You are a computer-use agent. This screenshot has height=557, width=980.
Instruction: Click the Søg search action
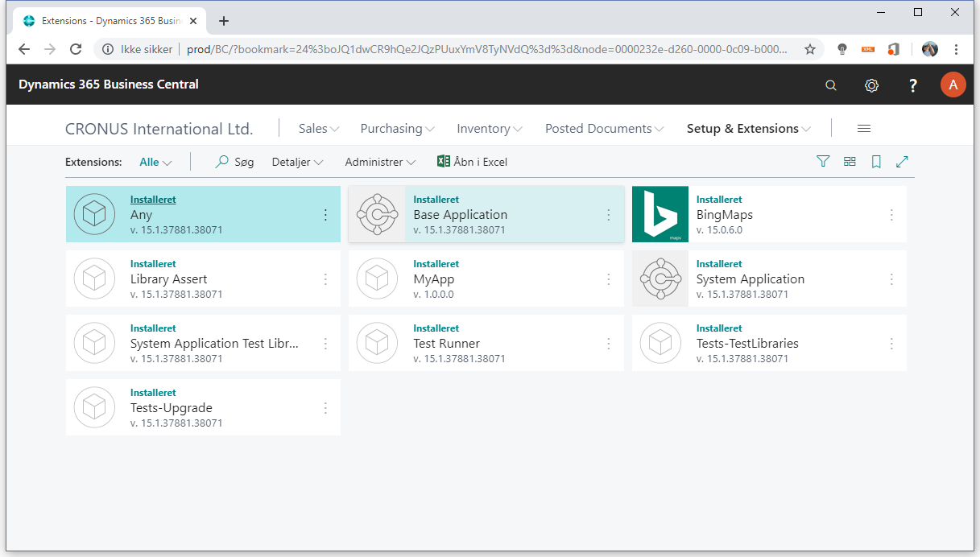tap(235, 162)
